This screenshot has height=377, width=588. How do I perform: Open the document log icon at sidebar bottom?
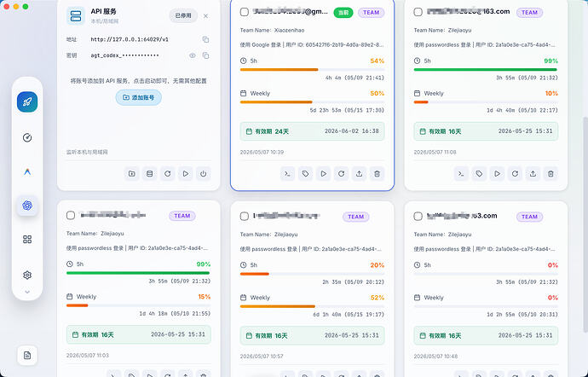point(27,355)
